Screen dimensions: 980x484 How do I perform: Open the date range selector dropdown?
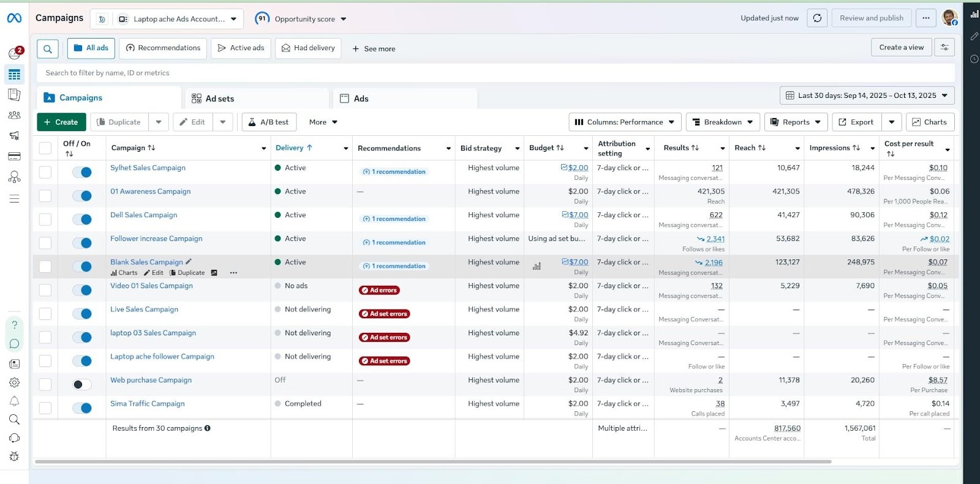click(867, 95)
